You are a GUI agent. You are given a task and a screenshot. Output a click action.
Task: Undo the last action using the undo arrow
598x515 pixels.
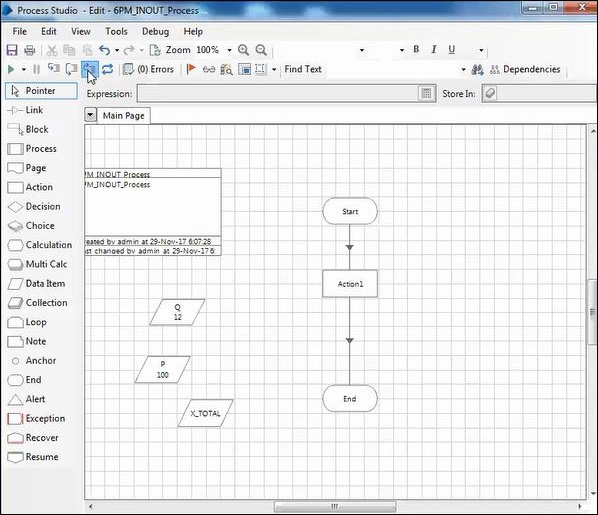click(x=104, y=50)
